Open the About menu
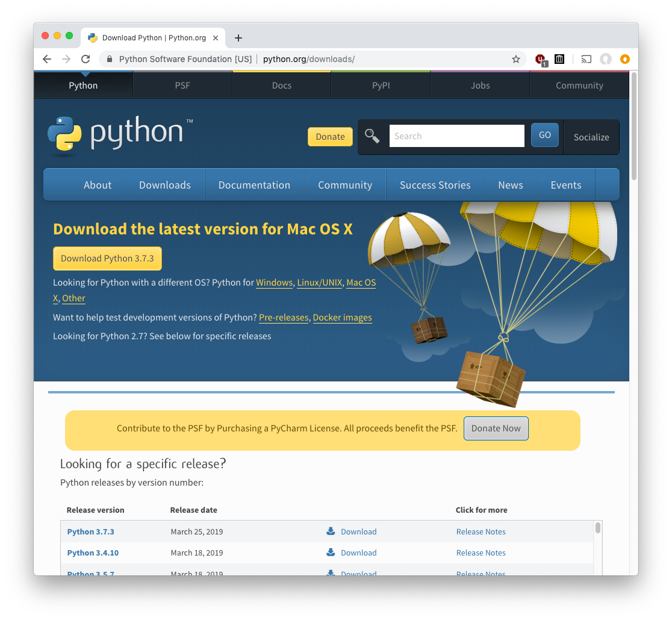672x620 pixels. tap(98, 185)
